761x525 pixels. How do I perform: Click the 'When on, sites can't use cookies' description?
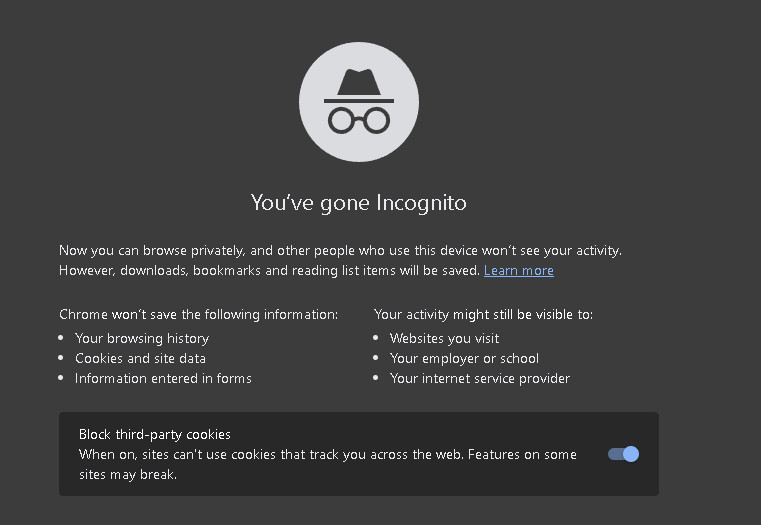[328, 464]
